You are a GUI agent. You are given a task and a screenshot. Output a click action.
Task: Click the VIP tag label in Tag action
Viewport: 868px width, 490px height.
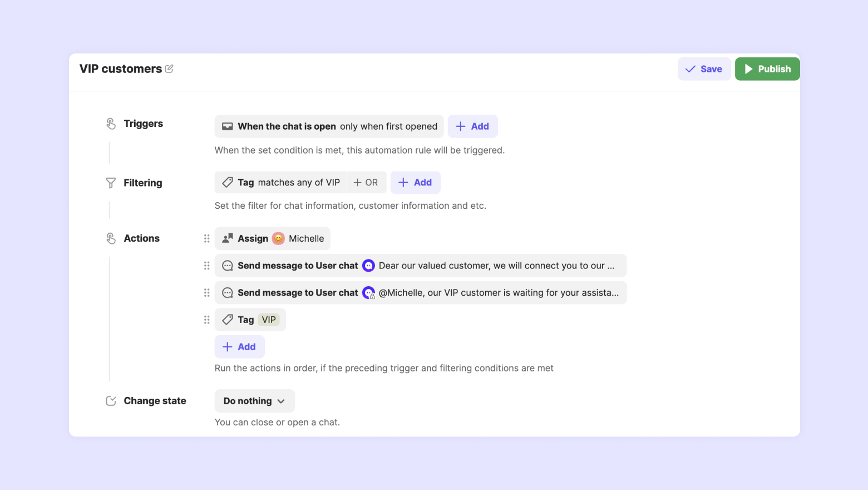pos(269,320)
